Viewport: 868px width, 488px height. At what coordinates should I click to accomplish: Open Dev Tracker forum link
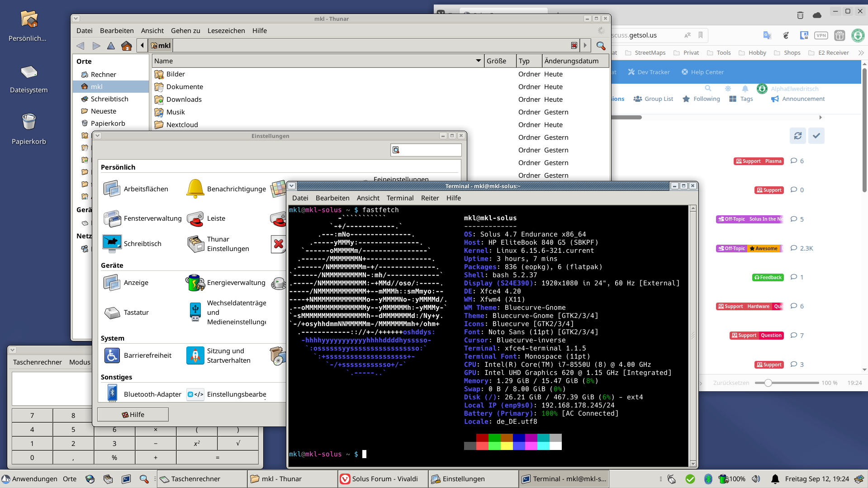coord(649,72)
